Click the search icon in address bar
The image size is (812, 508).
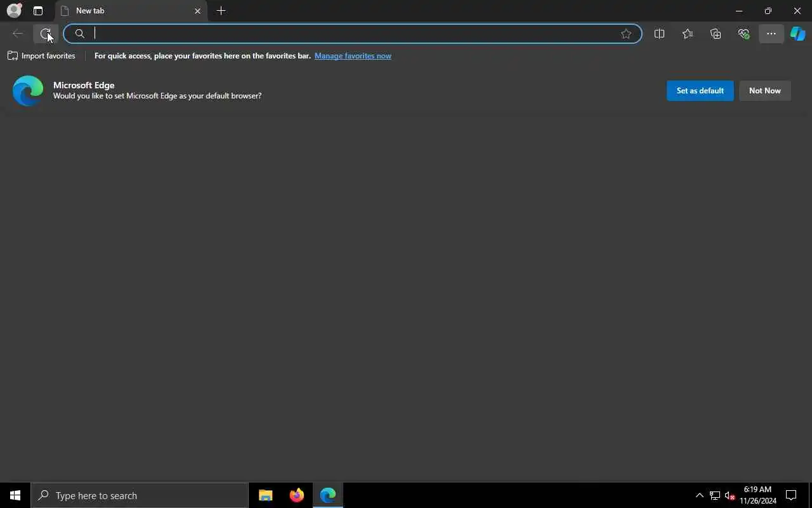80,34
